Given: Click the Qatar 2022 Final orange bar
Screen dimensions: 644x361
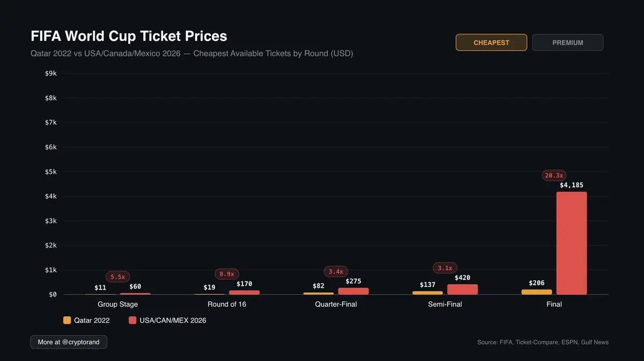Looking at the screenshot, I should pos(537,292).
